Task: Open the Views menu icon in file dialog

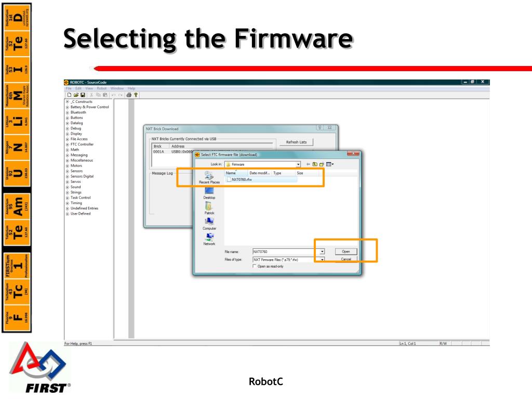Action: point(330,164)
